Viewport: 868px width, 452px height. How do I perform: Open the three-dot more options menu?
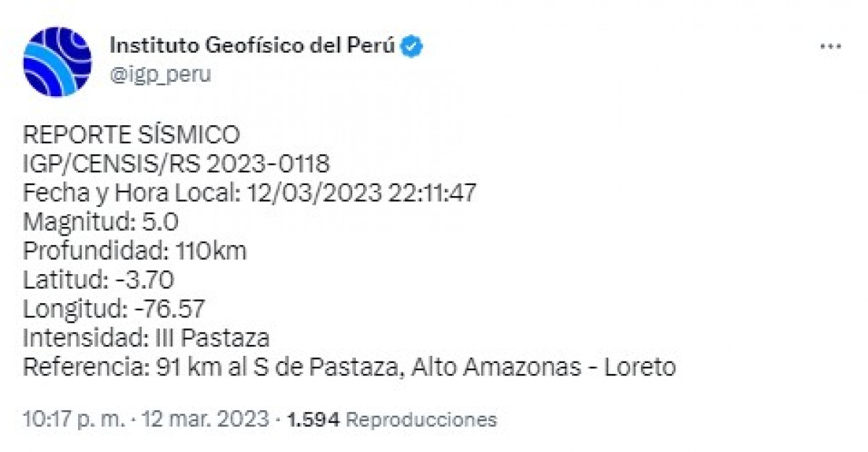point(830,46)
